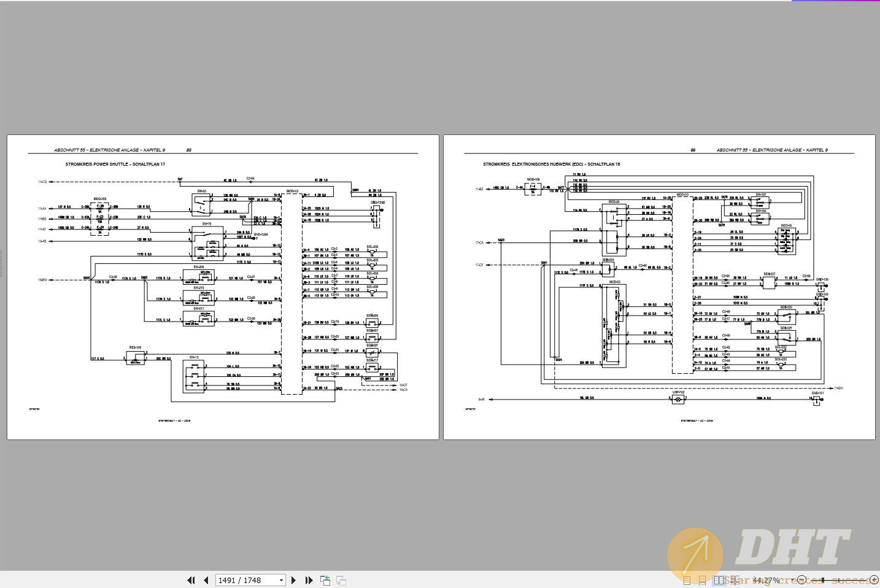Click the next view arrow icon
880x588 pixels.
[340, 580]
